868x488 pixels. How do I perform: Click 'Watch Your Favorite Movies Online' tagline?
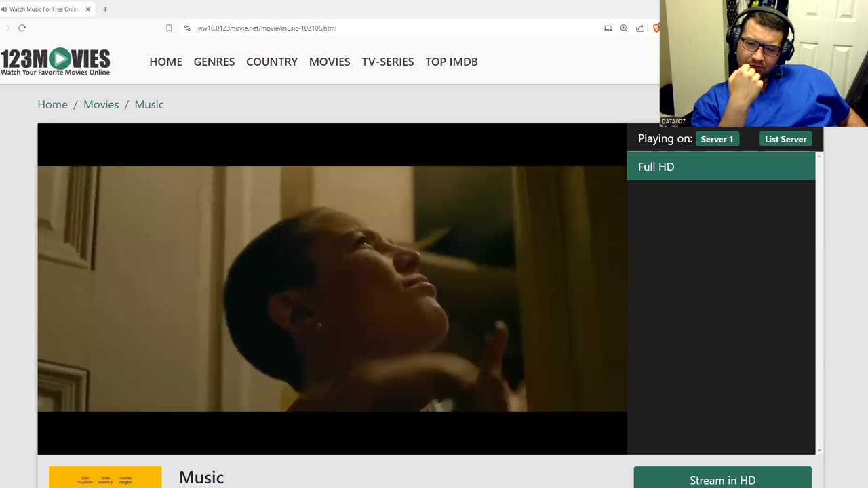(x=55, y=72)
